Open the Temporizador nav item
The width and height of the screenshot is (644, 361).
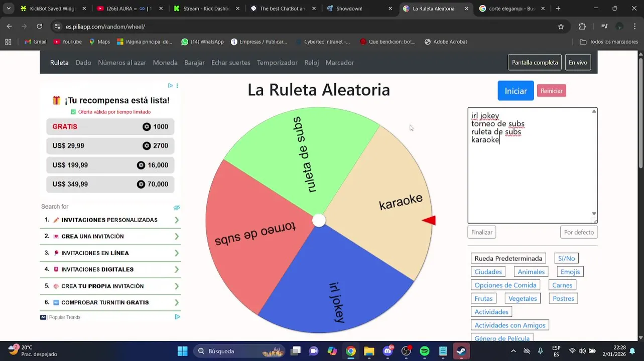277,63
